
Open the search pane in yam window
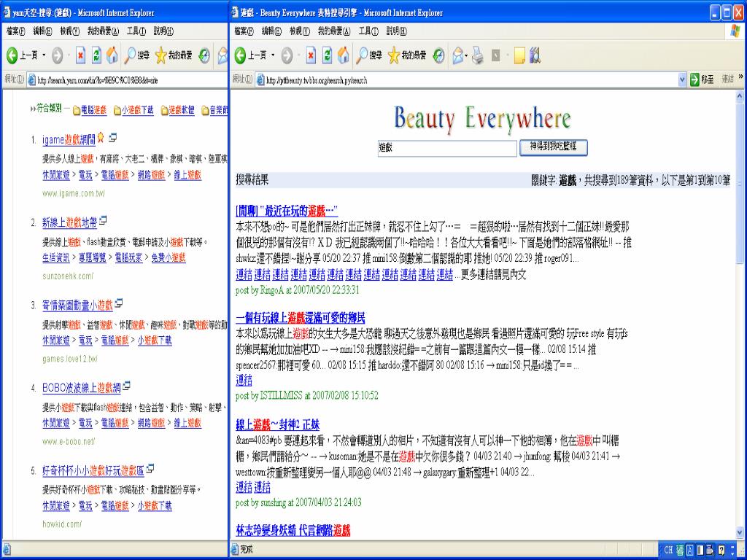tap(136, 55)
